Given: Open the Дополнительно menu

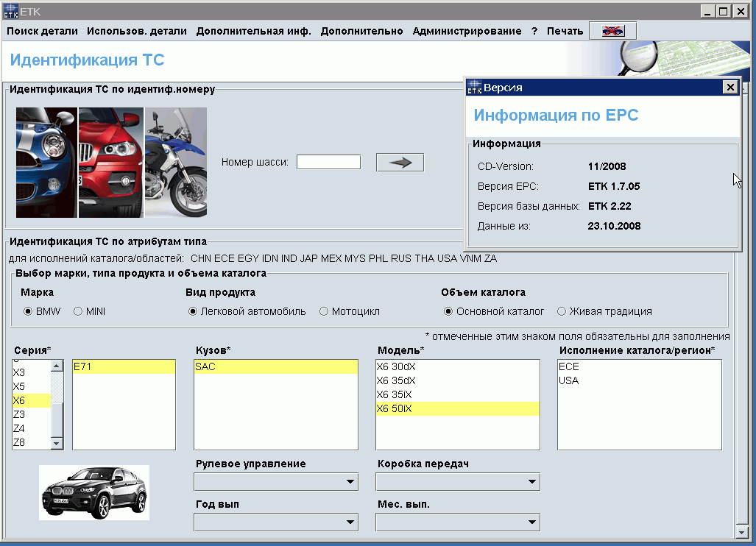Looking at the screenshot, I should click(361, 31).
